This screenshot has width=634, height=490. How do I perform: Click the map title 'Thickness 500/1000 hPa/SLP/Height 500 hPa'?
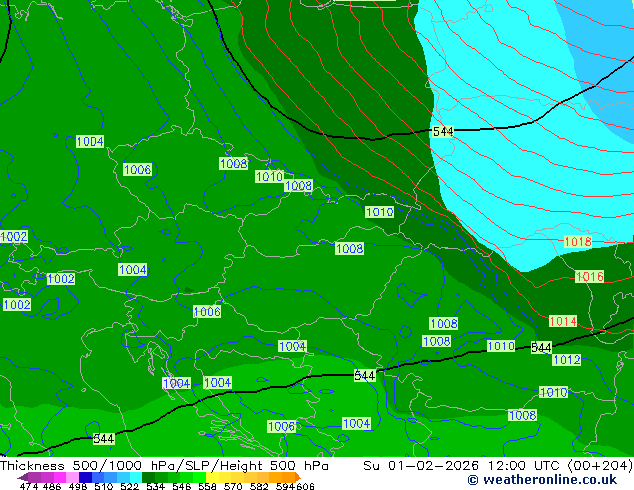pos(164,465)
